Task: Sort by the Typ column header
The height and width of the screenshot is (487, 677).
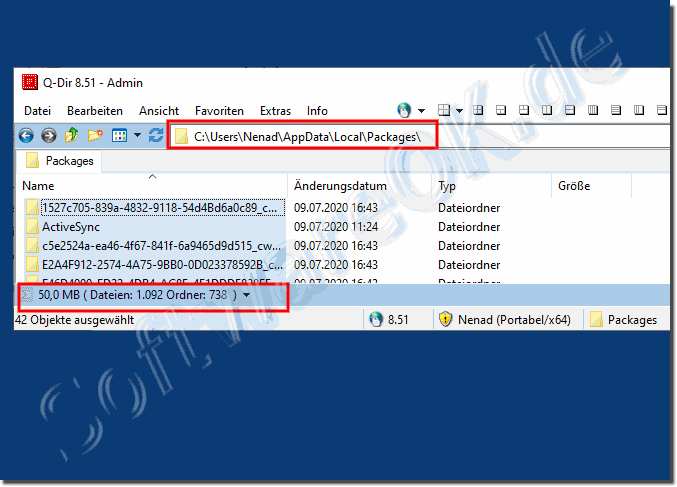Action: [x=492, y=186]
